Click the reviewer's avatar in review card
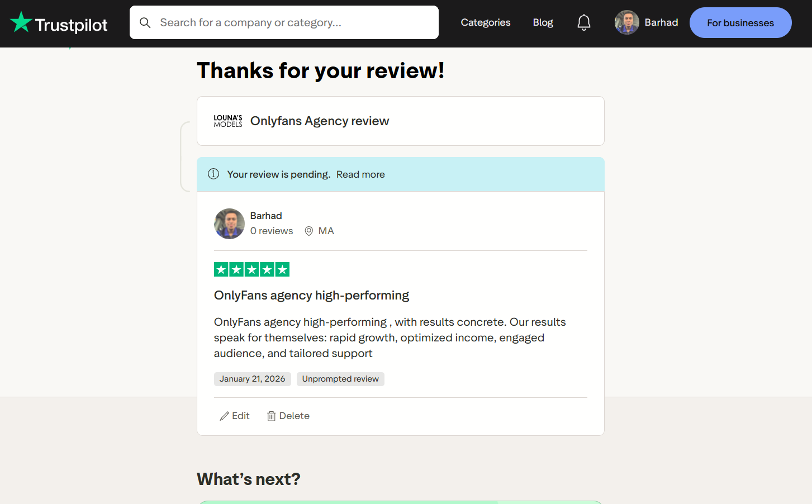Screen dimensions: 812x504 pyautogui.click(x=229, y=224)
